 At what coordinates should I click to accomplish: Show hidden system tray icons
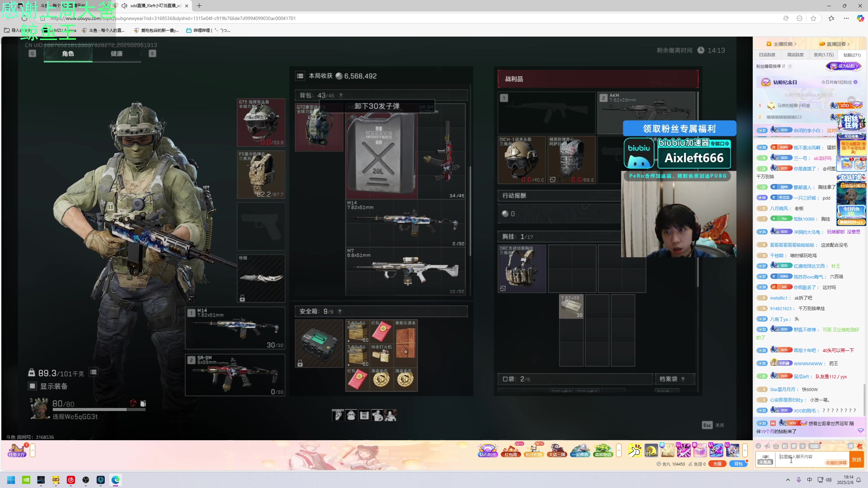pos(788,480)
